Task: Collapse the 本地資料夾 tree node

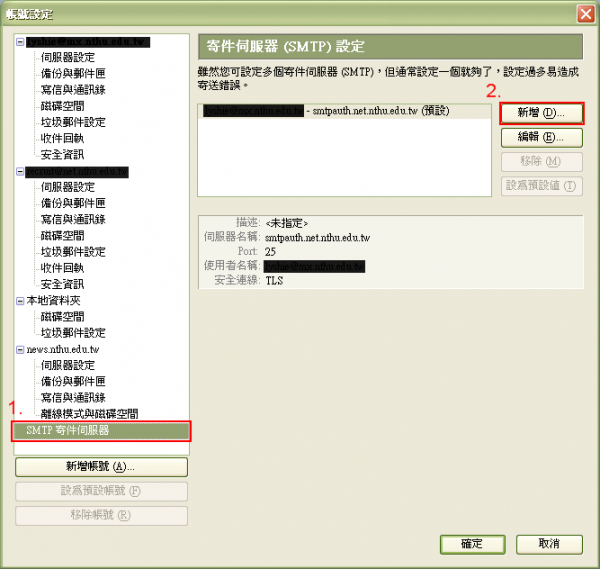Action: (21, 300)
